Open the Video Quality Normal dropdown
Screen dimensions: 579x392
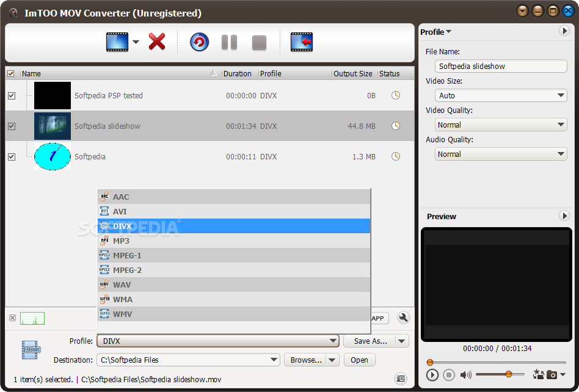click(501, 125)
